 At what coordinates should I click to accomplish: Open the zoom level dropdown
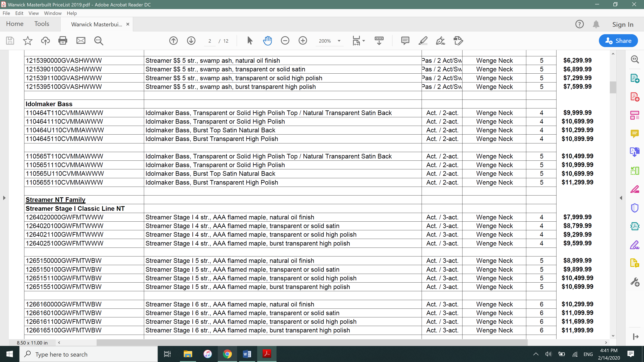pyautogui.click(x=339, y=41)
